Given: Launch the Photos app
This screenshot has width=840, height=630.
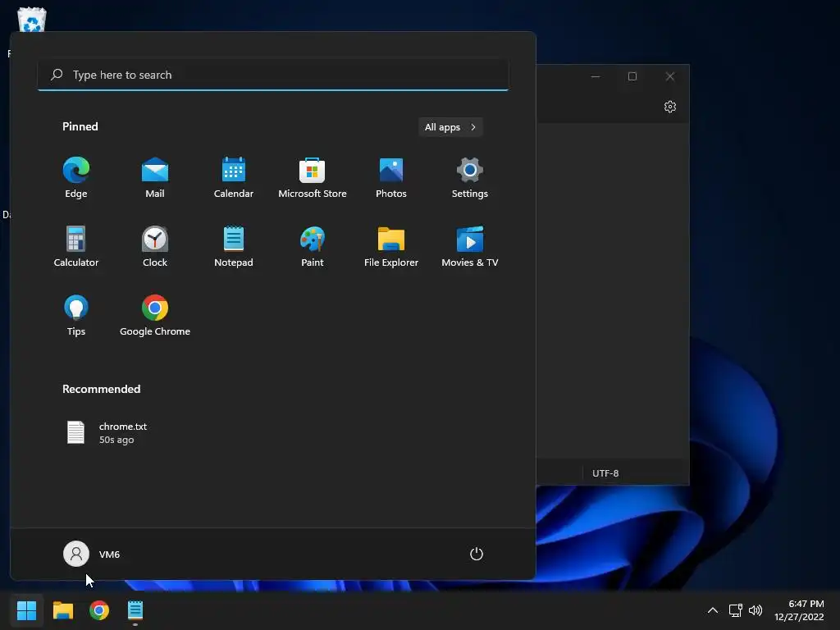Looking at the screenshot, I should tap(391, 178).
